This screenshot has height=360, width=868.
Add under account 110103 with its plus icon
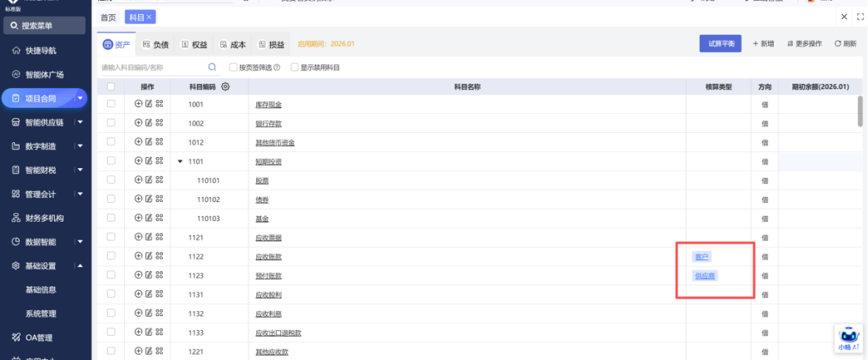(x=138, y=218)
